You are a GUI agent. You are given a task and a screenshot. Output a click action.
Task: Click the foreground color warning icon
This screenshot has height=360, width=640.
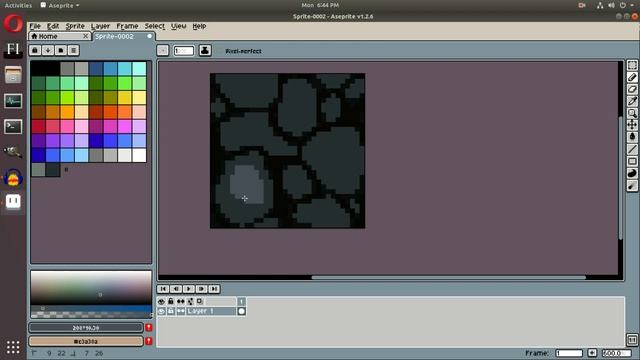pos(149,327)
